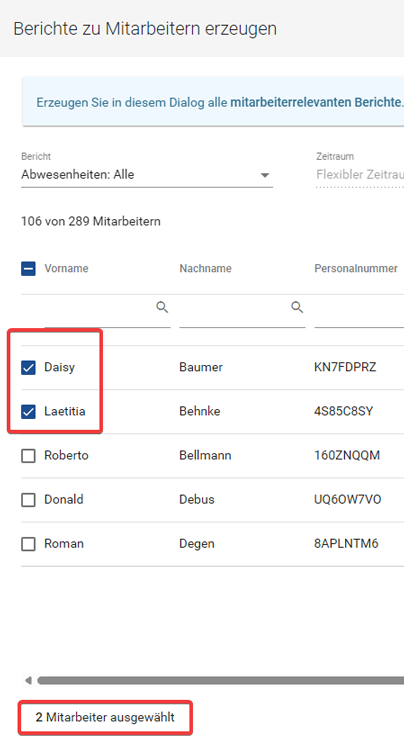Click personnel number '8APLNTM6'
Image resolution: width=404 pixels, height=748 pixels.
coord(346,544)
